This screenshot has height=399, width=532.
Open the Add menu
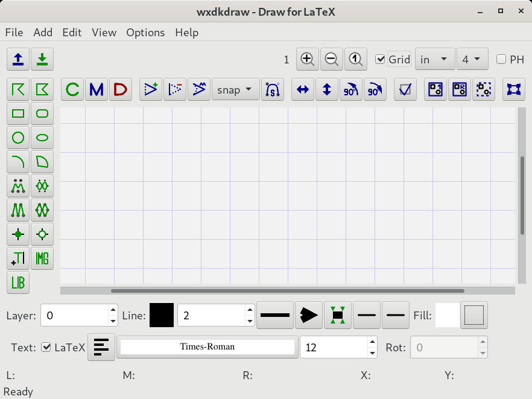pyautogui.click(x=43, y=33)
